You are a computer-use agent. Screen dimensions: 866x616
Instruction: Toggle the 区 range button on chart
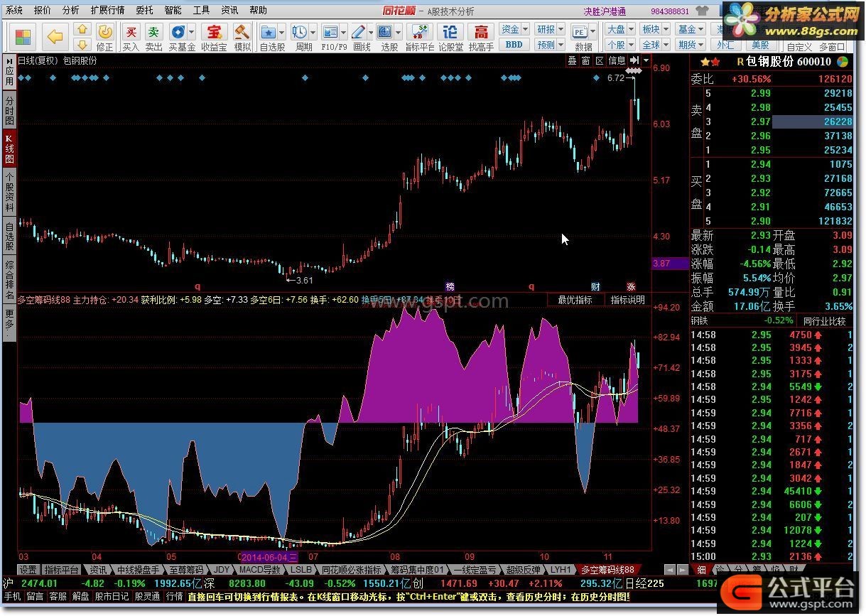pos(600,61)
